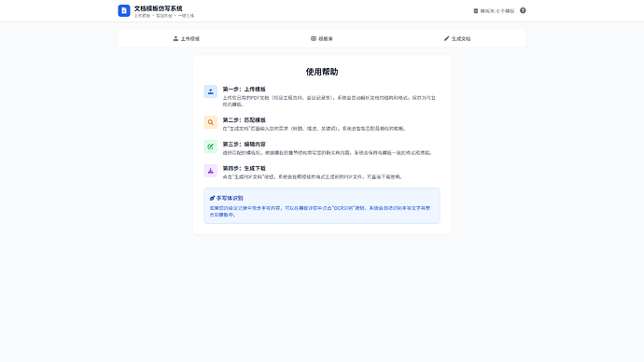
Task: Switch to the 模板库 tab
Action: click(322, 38)
